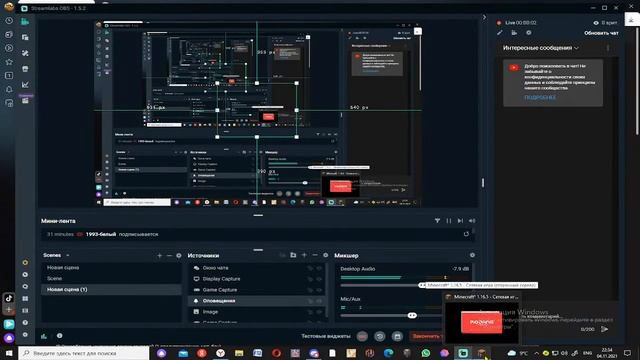Viewport: 640px width, 360px height.
Task: Send chat message with arrow icon
Action: click(604, 329)
